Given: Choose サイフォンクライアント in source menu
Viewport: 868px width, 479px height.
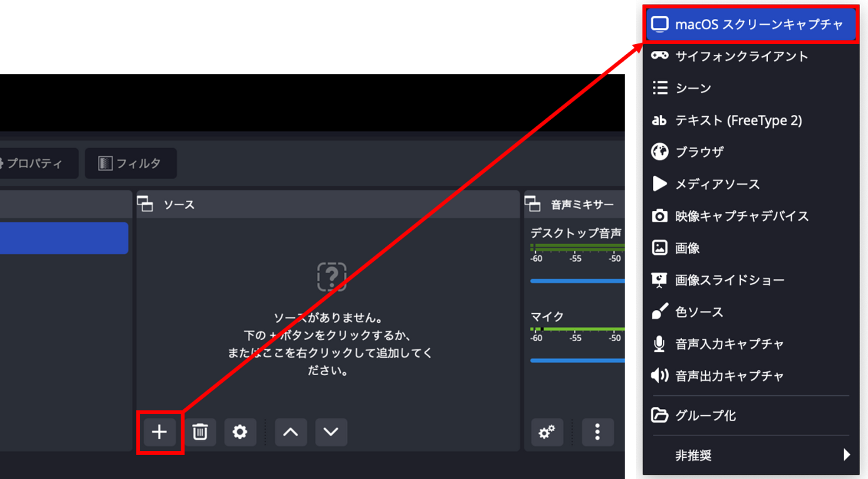Looking at the screenshot, I should click(751, 56).
